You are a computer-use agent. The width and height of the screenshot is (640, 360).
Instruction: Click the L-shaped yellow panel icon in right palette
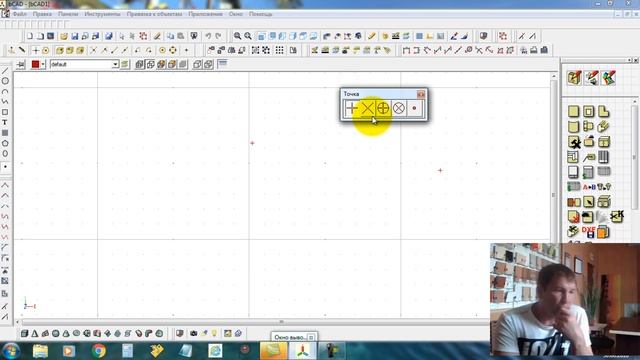[604, 111]
